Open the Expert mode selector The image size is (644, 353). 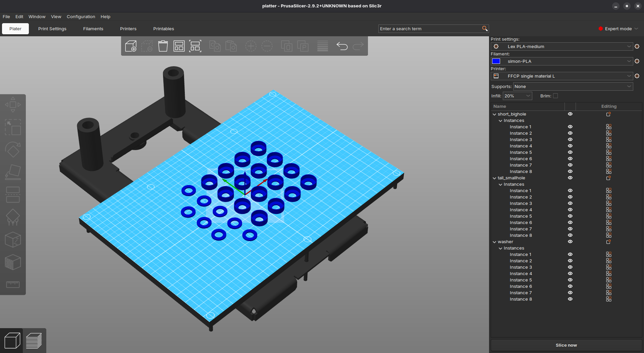[618, 29]
